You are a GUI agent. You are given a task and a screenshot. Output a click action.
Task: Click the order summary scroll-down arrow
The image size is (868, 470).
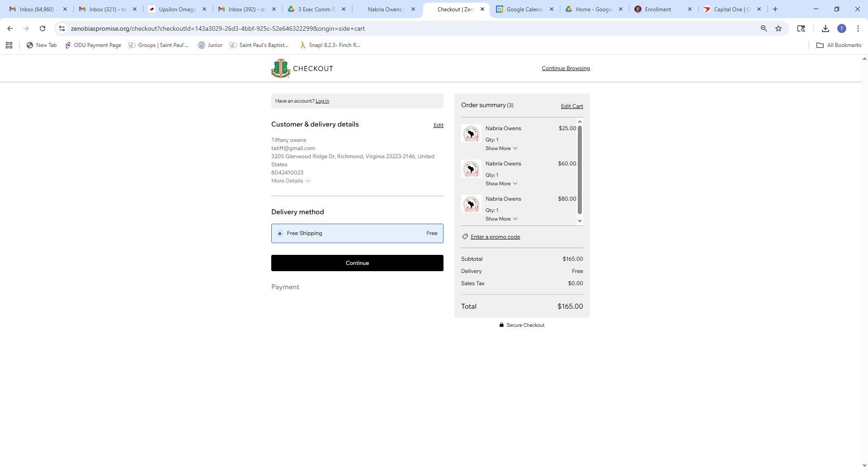tap(580, 221)
